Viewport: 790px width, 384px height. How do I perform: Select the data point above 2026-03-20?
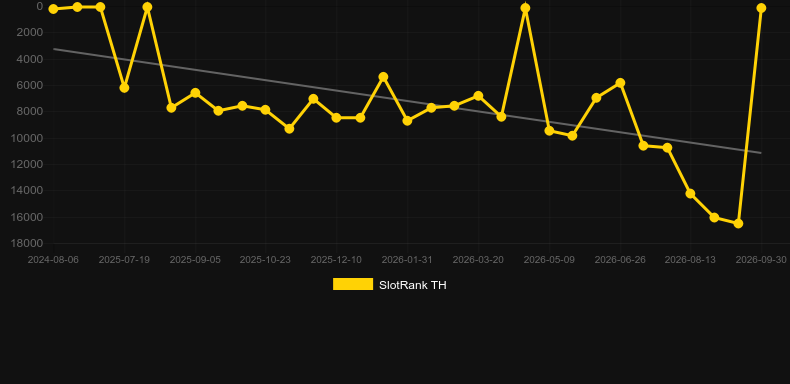click(478, 96)
